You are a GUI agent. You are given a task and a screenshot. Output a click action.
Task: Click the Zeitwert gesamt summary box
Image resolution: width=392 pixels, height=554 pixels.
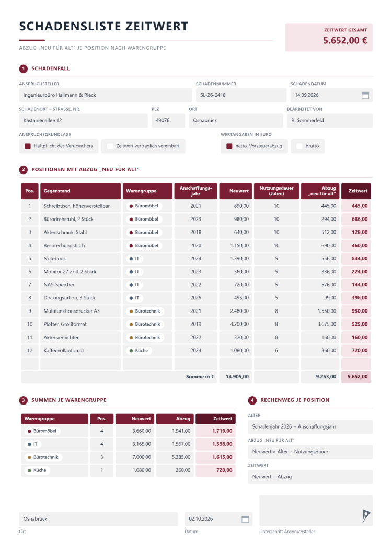click(329, 38)
